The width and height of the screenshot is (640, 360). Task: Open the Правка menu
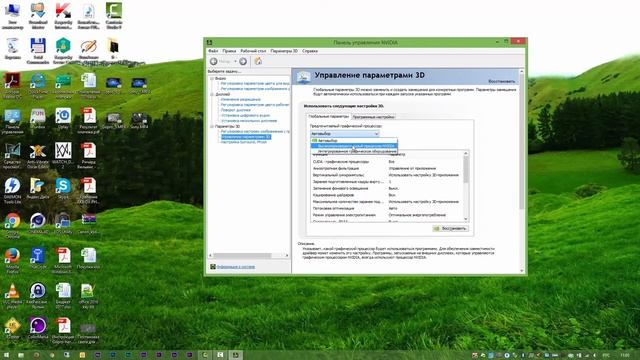coord(229,51)
